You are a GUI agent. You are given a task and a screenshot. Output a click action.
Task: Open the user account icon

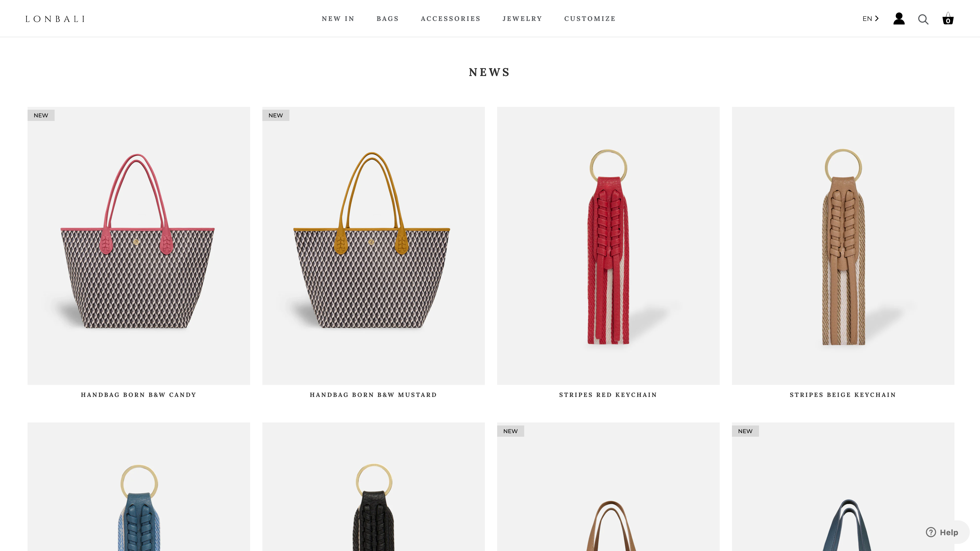pyautogui.click(x=899, y=19)
